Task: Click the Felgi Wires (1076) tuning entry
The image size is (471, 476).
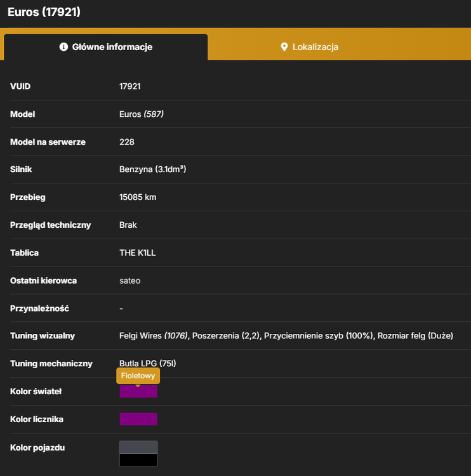Action: (x=154, y=336)
